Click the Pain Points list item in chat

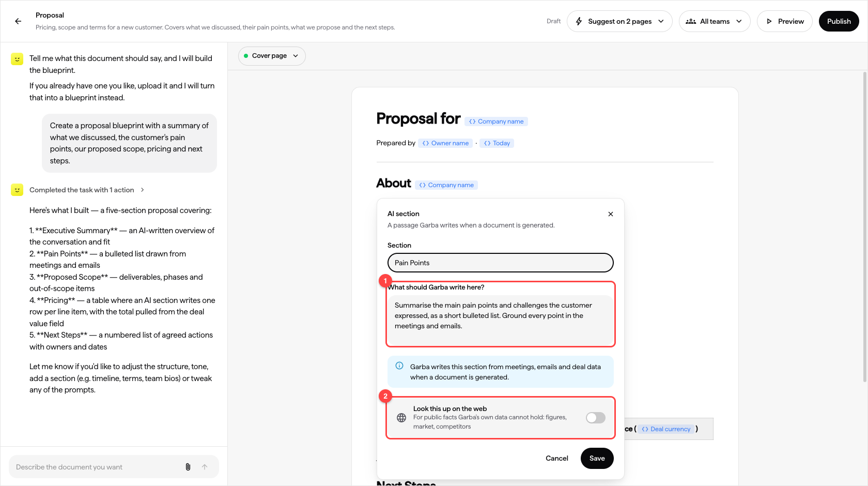coord(108,260)
